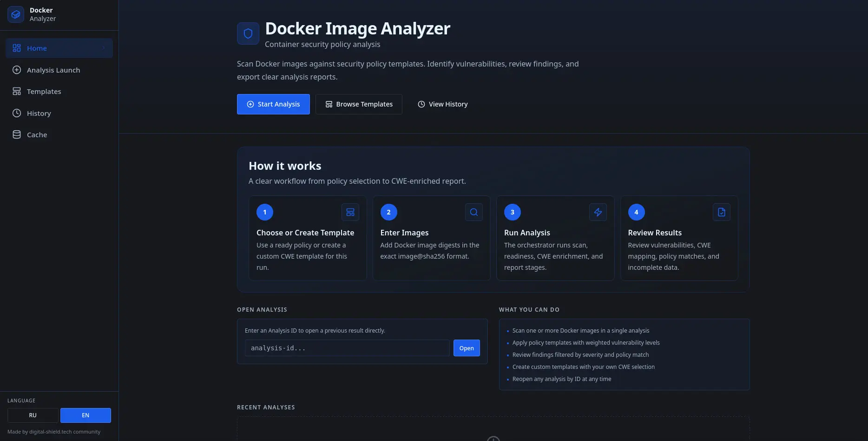Click the lightning icon on Run Analysis card

pos(598,212)
